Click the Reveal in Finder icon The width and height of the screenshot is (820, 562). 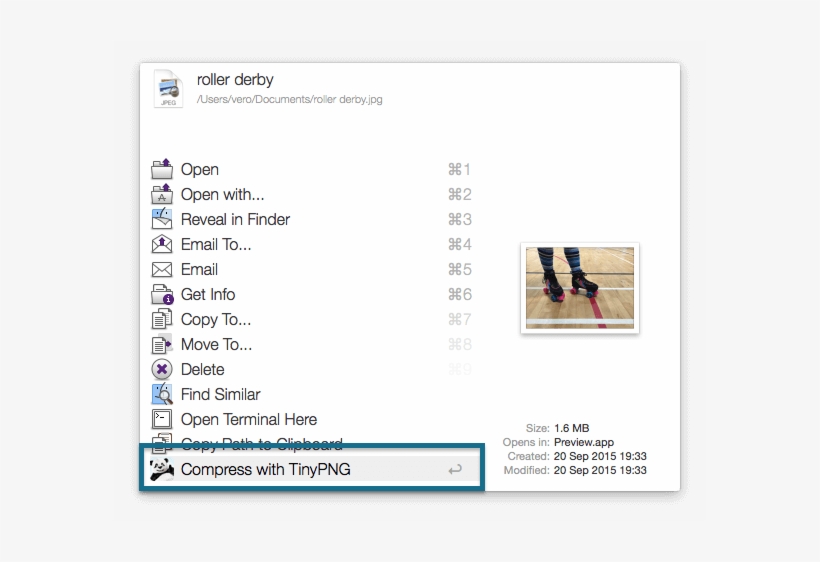[x=162, y=219]
